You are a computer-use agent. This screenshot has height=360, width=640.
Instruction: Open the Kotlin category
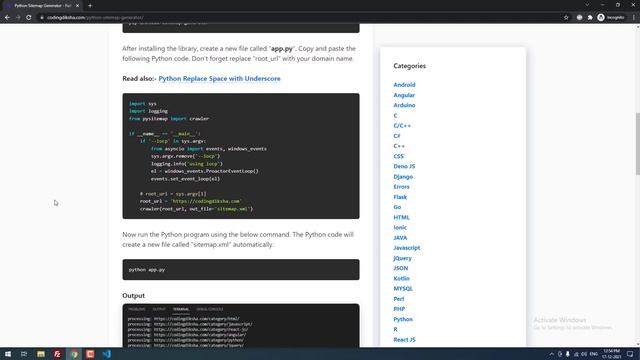coord(401,278)
